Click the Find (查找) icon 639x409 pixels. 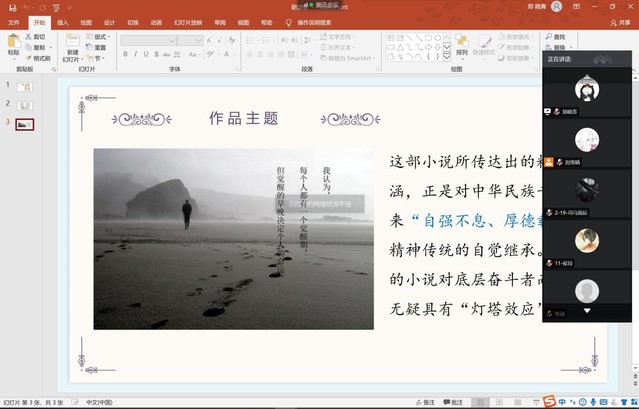(x=555, y=36)
